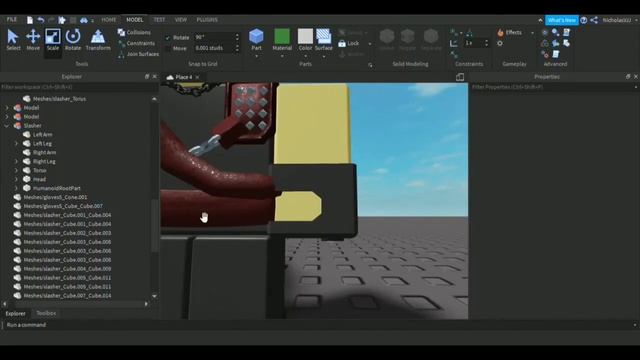Click the Rotate snap stepper arrows
The image size is (640, 360).
(x=237, y=37)
